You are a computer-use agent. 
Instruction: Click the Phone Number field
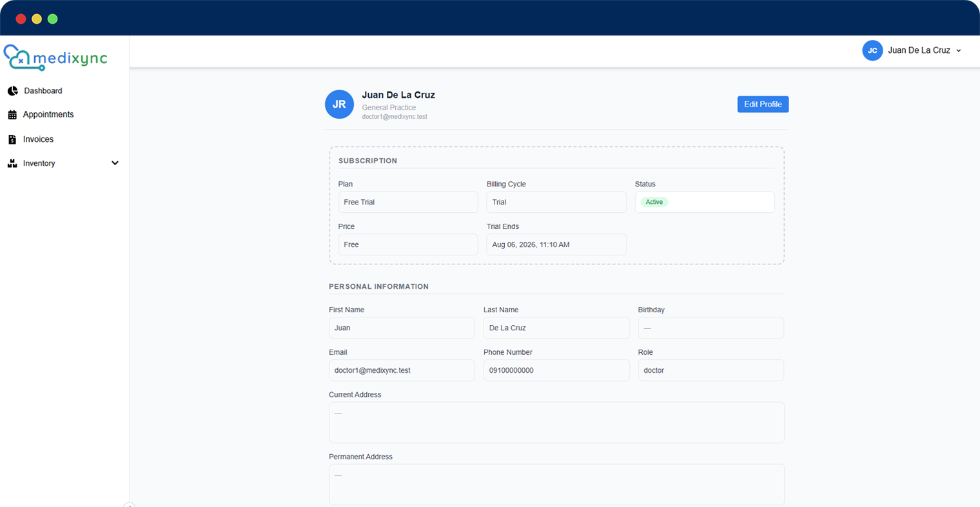(556, 370)
